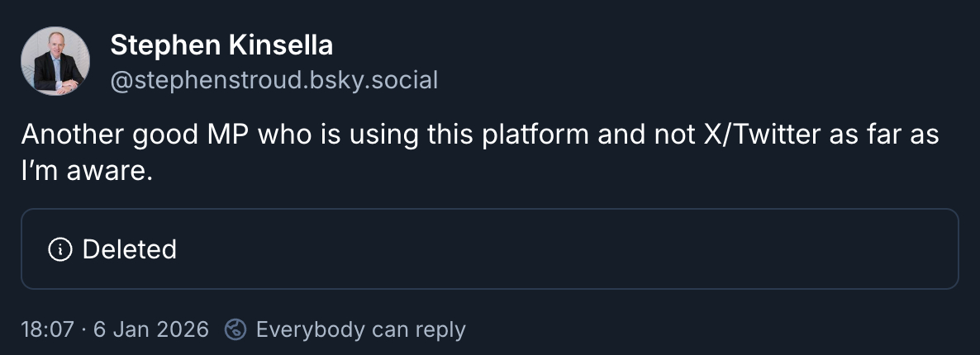This screenshot has height=355, width=980.
Task: Open Stephen Kinsella's profile avatar
Action: tap(55, 61)
